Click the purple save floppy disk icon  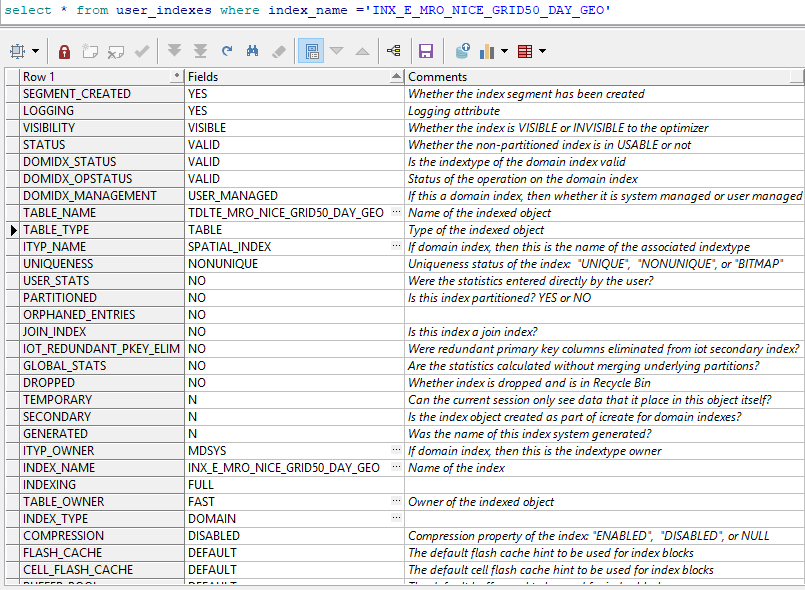pos(426,51)
